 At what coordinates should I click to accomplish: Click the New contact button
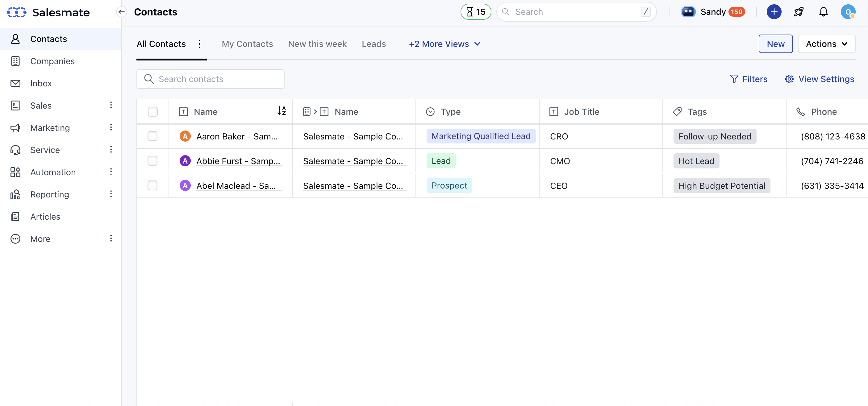(x=775, y=44)
